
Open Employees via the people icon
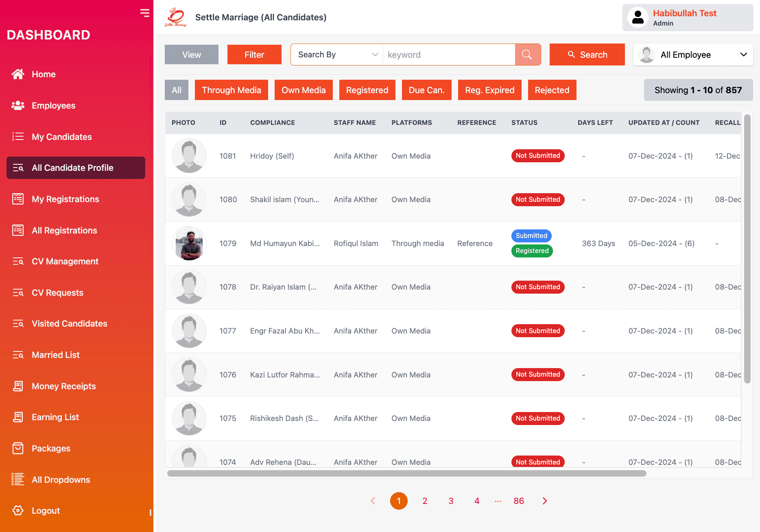(18, 105)
